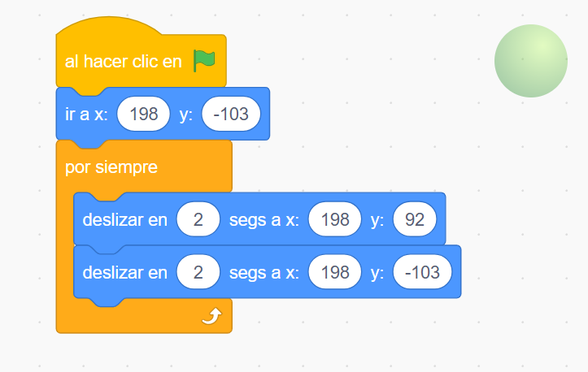Viewport: 588px width, 372px height.
Task: Click 'segs a x:' text in first deslizar block
Action: (264, 220)
